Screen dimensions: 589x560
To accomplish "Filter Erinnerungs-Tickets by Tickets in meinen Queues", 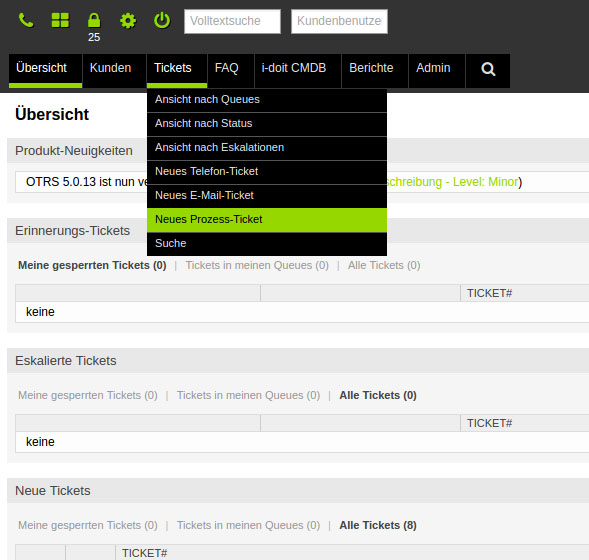I will (257, 266).
